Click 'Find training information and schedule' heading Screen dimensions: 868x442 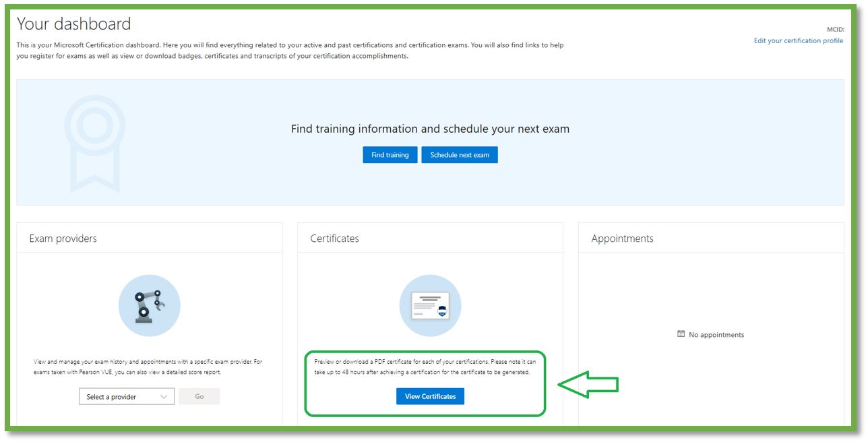pyautogui.click(x=430, y=129)
